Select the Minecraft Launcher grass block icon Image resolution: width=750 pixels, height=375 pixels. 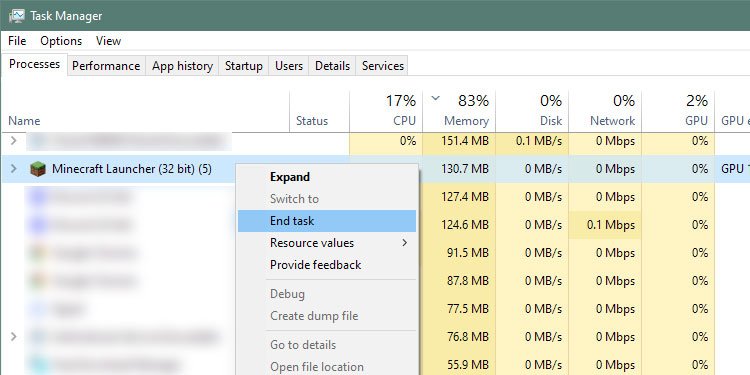point(38,169)
